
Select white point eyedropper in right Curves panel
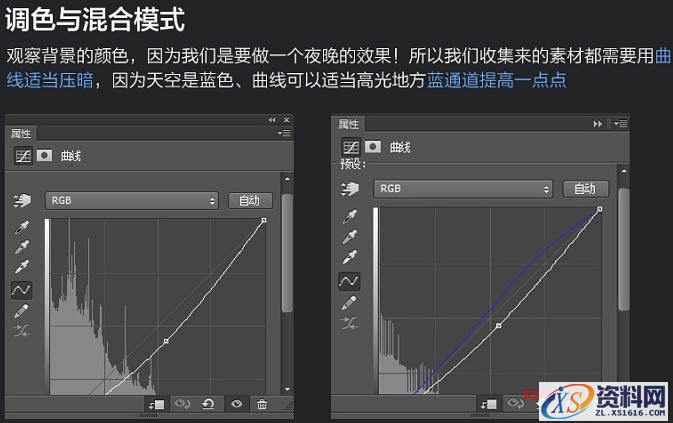point(350,257)
